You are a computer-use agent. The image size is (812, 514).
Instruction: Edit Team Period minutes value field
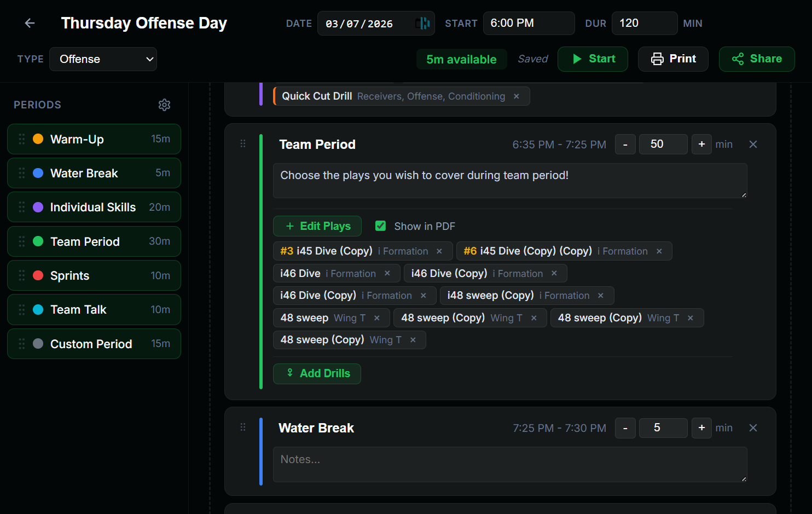[663, 145]
